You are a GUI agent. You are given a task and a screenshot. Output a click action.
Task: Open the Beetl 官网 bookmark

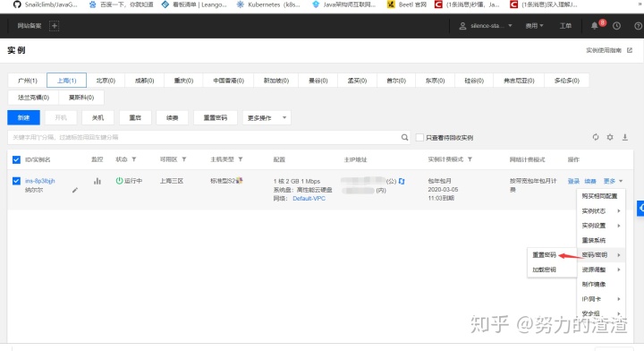(407, 4)
